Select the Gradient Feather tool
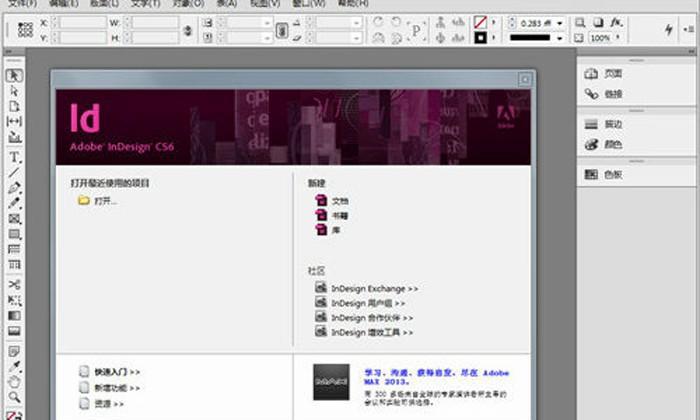Viewport: 700px width, 420px height. click(x=14, y=331)
